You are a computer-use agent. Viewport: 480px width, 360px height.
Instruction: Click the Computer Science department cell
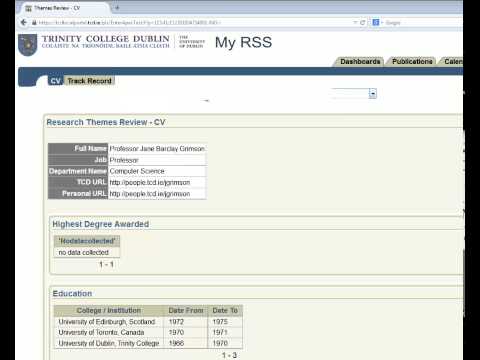(x=157, y=171)
